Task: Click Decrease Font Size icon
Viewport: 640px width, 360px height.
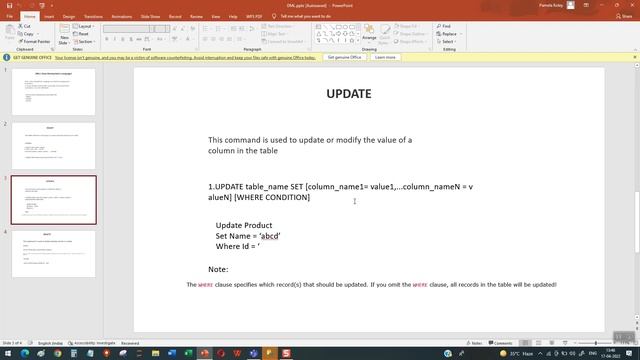Action: [183, 29]
